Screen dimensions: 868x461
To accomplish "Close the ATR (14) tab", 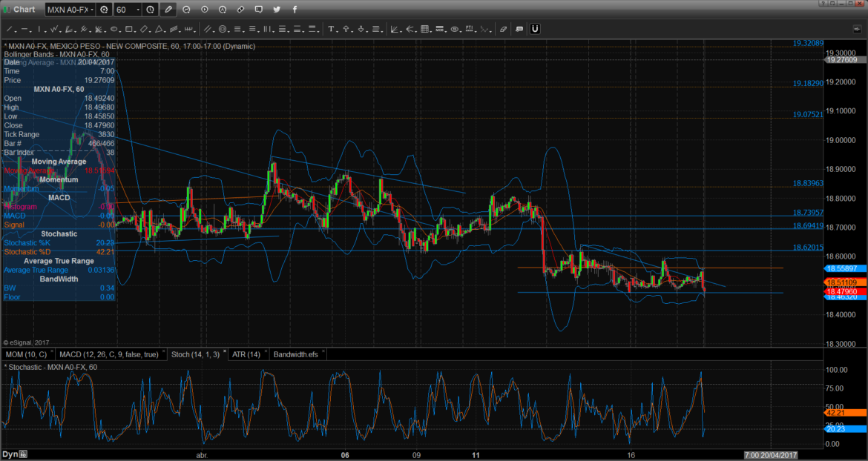I will click(266, 352).
